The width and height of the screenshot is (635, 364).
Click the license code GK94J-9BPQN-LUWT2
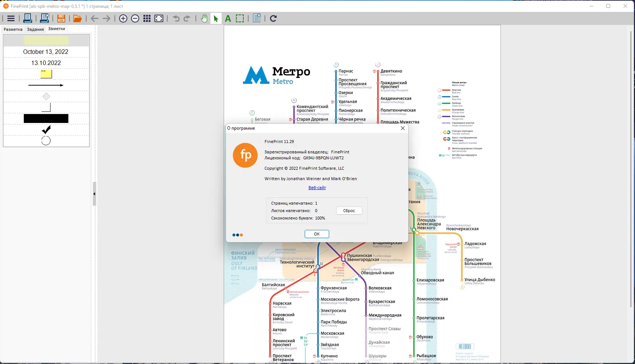(x=323, y=158)
